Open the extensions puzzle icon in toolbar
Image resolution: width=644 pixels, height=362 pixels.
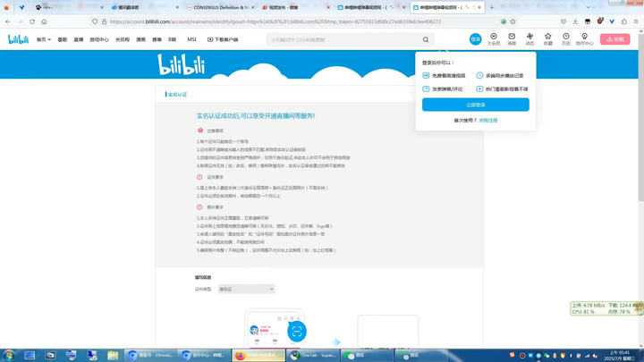624,21
